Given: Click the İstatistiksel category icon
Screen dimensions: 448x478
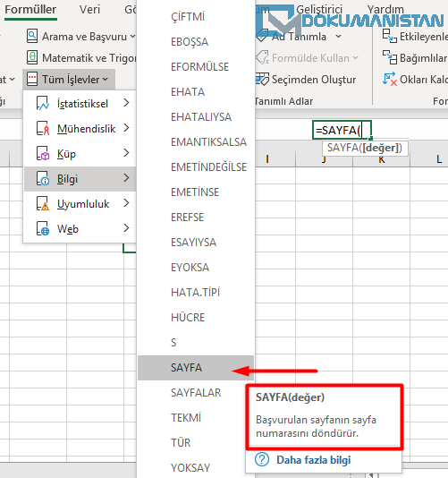Looking at the screenshot, I should coord(42,103).
